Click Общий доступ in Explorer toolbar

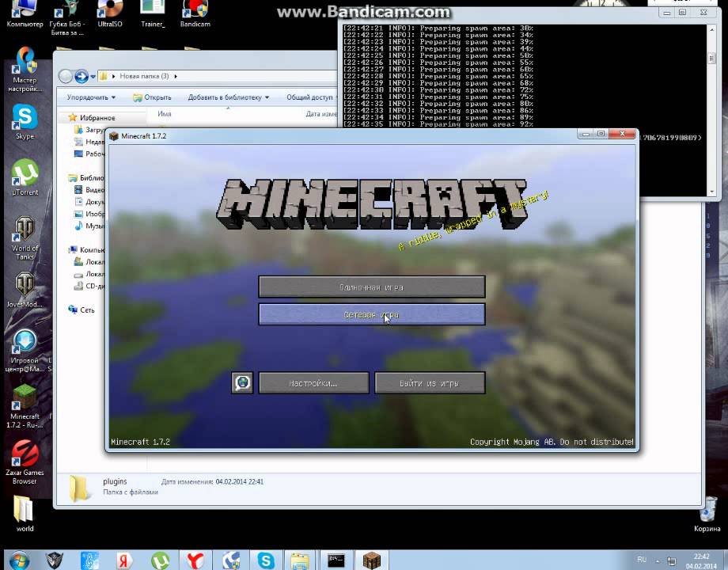click(x=309, y=97)
